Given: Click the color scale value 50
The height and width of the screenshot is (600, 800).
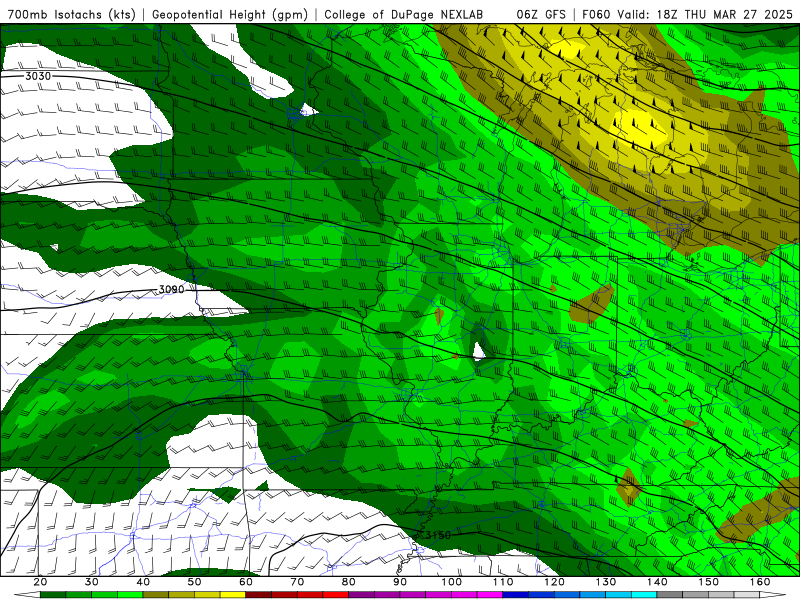Looking at the screenshot, I should point(194,582).
